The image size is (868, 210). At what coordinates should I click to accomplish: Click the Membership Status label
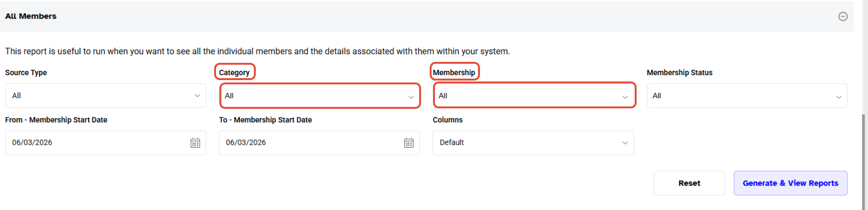click(679, 73)
